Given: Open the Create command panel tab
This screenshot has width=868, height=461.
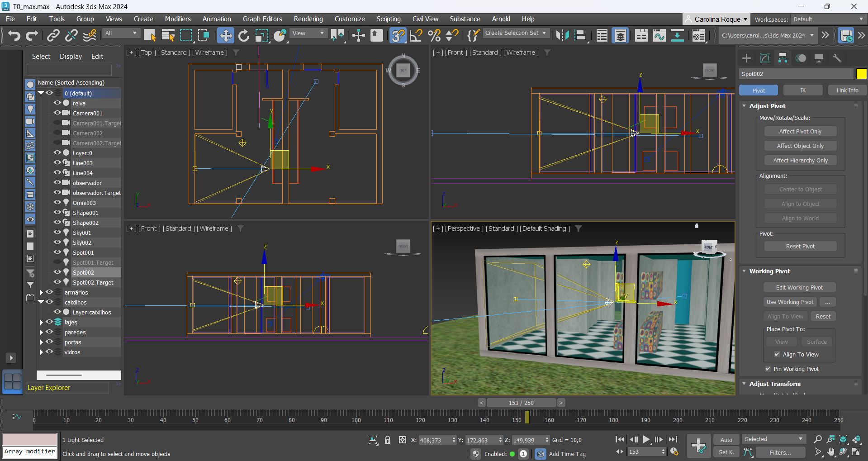Looking at the screenshot, I should click(x=746, y=58).
